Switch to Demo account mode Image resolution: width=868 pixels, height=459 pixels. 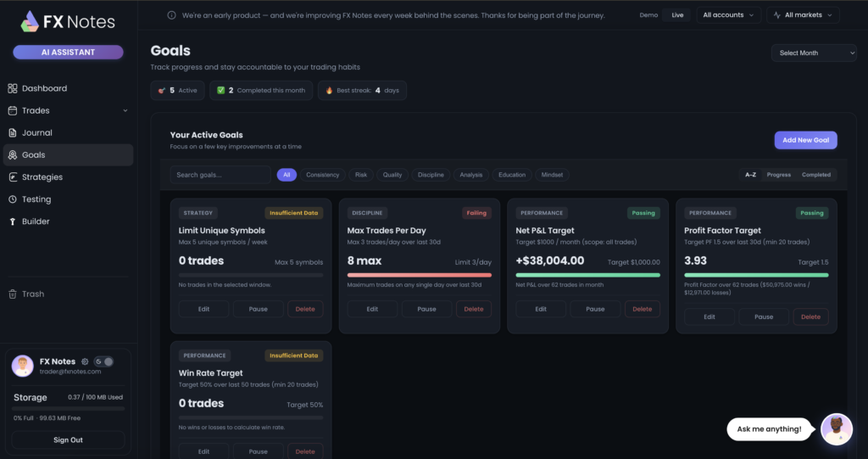point(648,15)
